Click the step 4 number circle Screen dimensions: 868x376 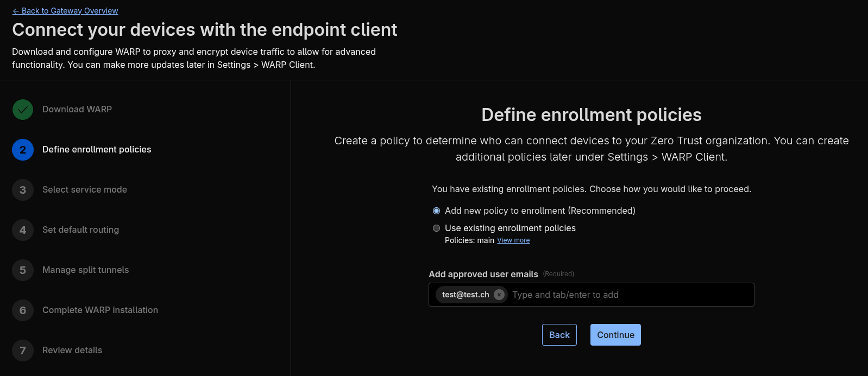tap(23, 230)
